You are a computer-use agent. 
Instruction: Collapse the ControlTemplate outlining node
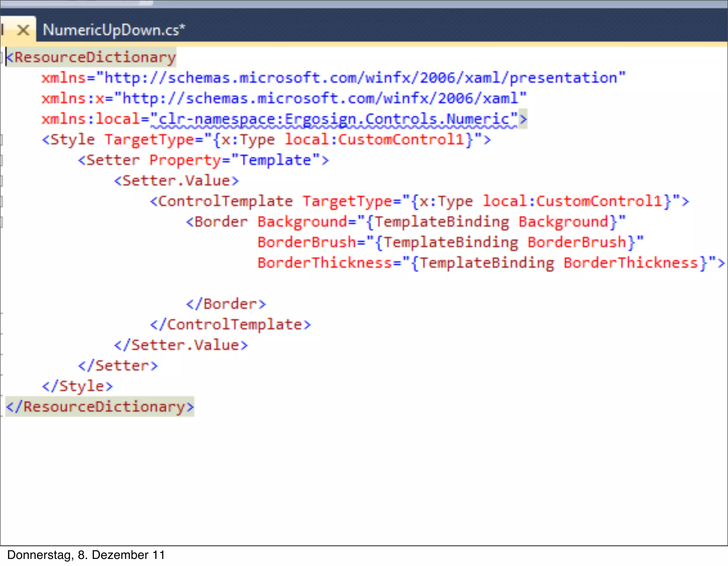(1, 202)
